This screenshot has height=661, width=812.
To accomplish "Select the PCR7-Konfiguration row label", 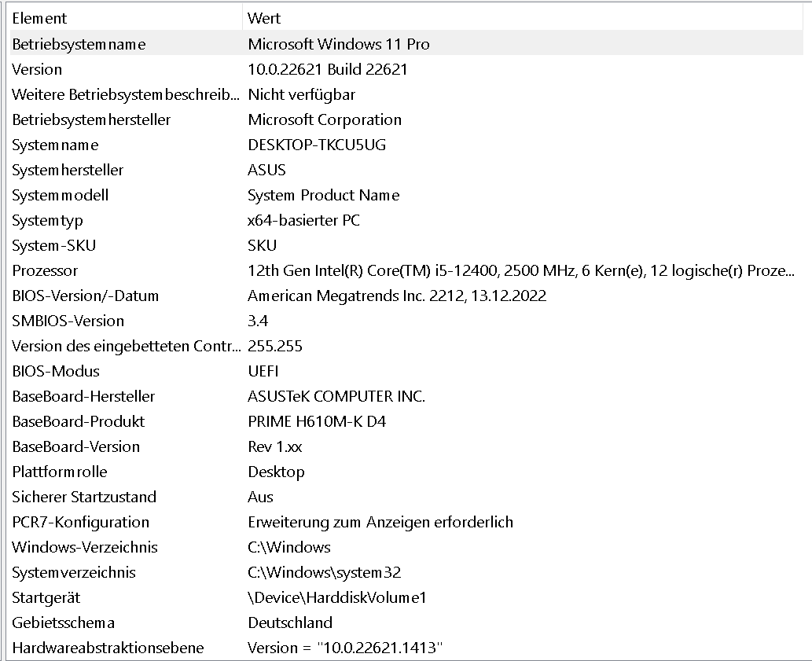I will [x=80, y=523].
